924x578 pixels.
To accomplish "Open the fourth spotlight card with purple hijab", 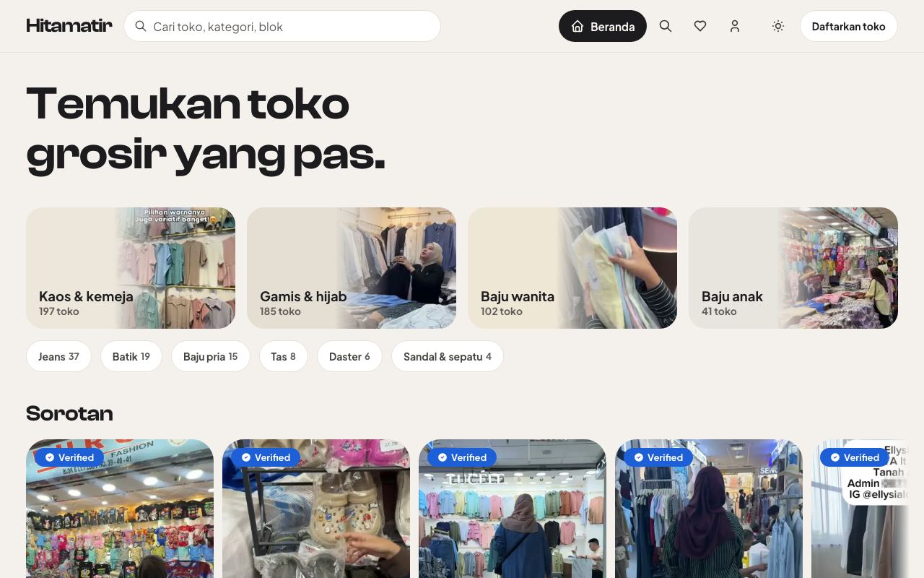I will (709, 509).
